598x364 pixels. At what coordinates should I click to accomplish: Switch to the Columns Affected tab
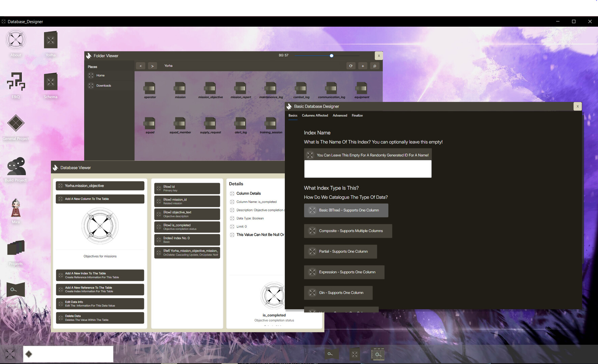click(315, 115)
